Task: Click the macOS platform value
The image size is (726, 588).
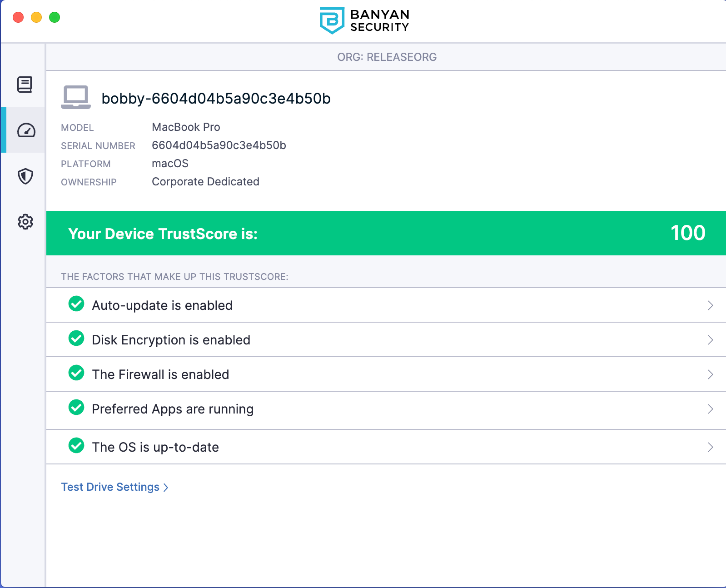Action: click(x=170, y=164)
